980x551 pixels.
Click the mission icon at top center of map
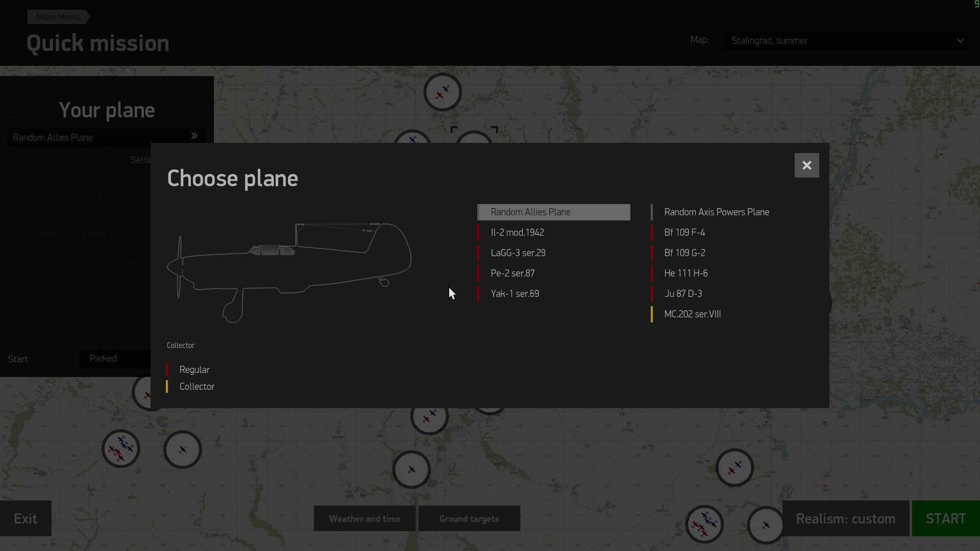point(442,92)
